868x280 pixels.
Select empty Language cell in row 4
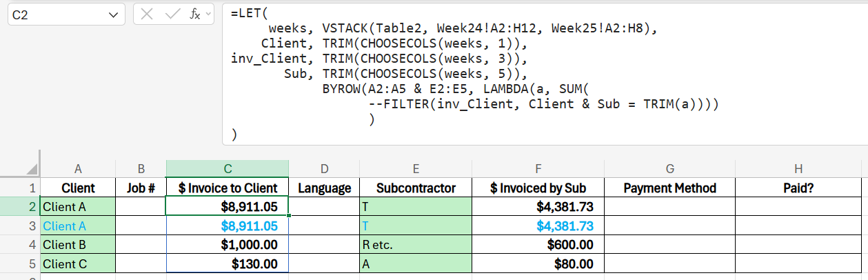click(x=324, y=244)
